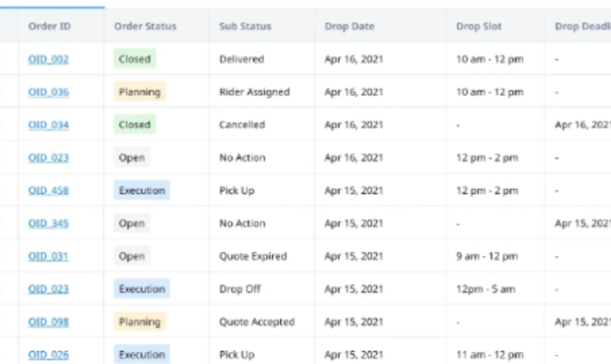Open the OID_034 order details
This screenshot has width=611, height=364.
(48, 125)
